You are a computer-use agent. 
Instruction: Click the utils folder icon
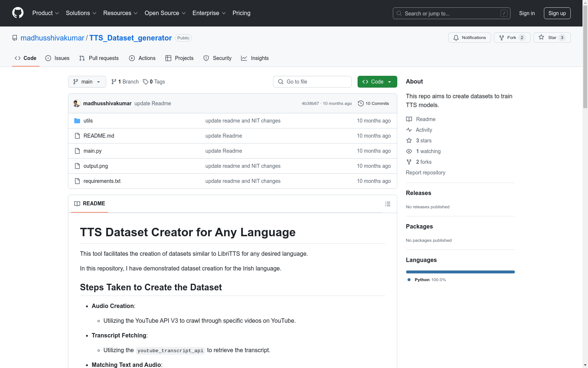coord(77,121)
